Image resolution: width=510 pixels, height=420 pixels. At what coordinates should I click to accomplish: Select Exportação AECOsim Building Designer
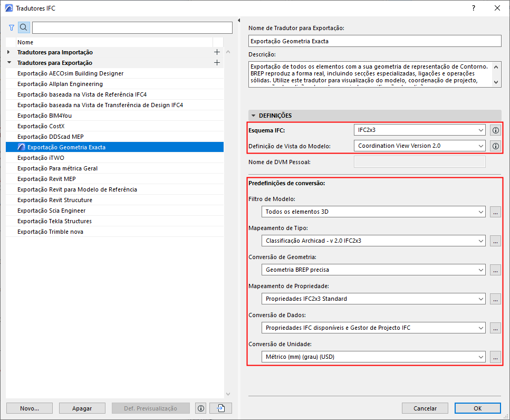115,73
